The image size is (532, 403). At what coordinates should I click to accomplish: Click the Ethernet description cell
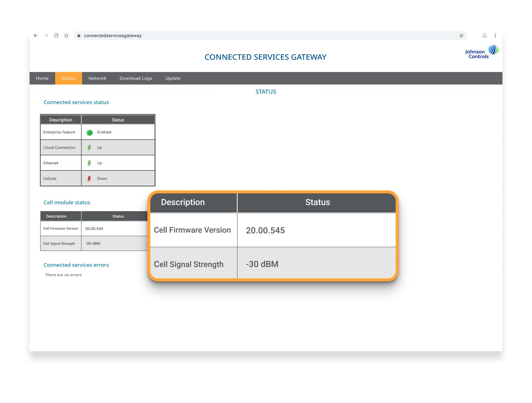point(61,163)
